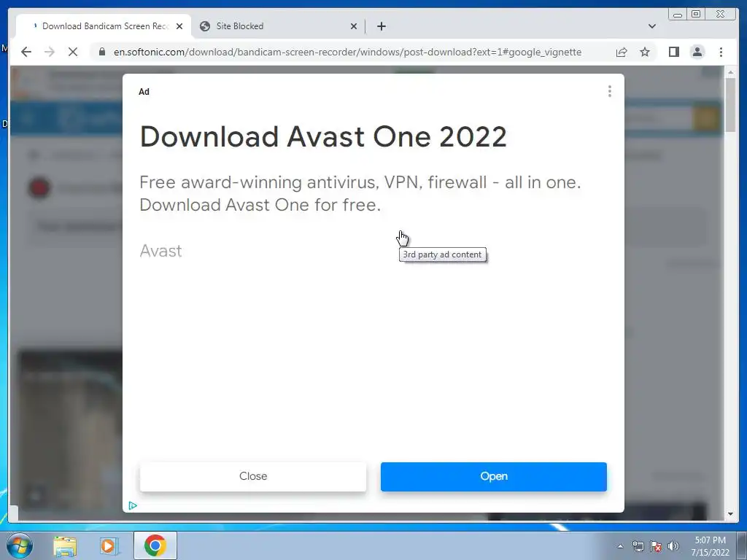Click the page scrollbar up arrow
Viewport: 747px width, 560px height.
(x=730, y=72)
